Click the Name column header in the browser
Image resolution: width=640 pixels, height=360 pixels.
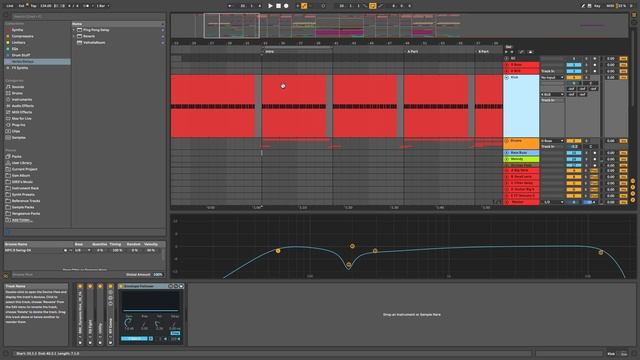click(118, 24)
